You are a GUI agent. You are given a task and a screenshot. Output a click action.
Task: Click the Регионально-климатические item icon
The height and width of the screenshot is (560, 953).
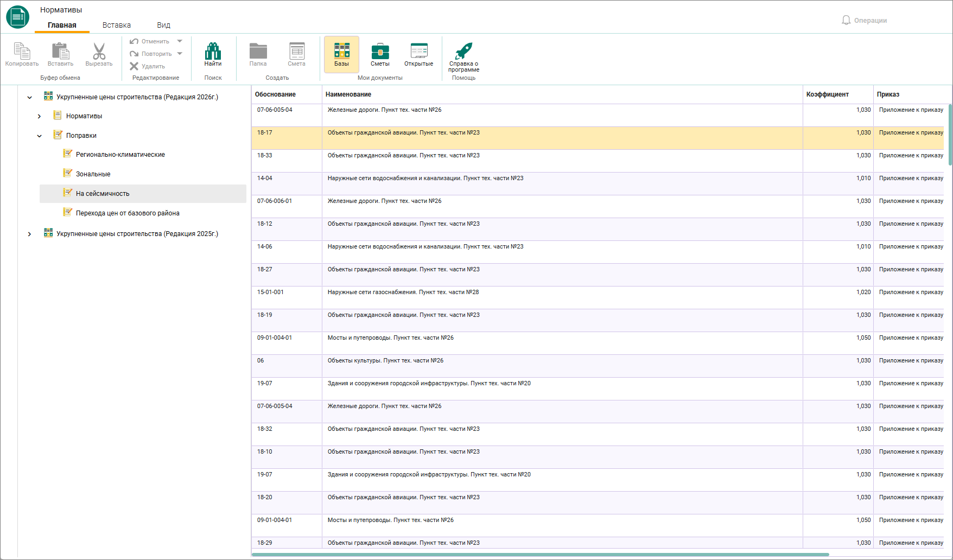click(x=67, y=154)
